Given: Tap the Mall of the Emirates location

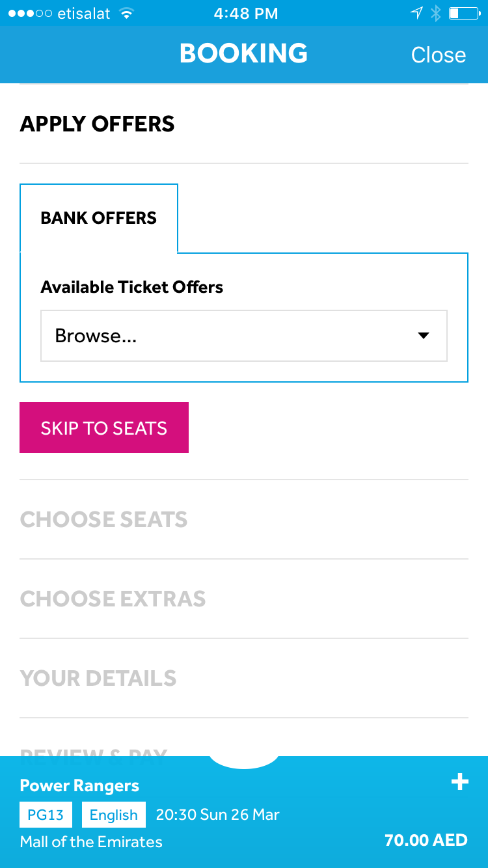Looking at the screenshot, I should [91, 841].
